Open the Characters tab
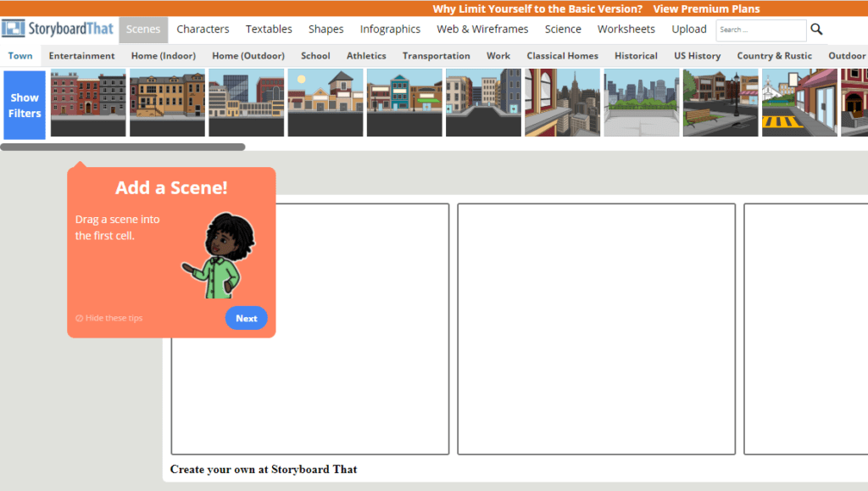The height and width of the screenshot is (491, 868). pos(203,30)
